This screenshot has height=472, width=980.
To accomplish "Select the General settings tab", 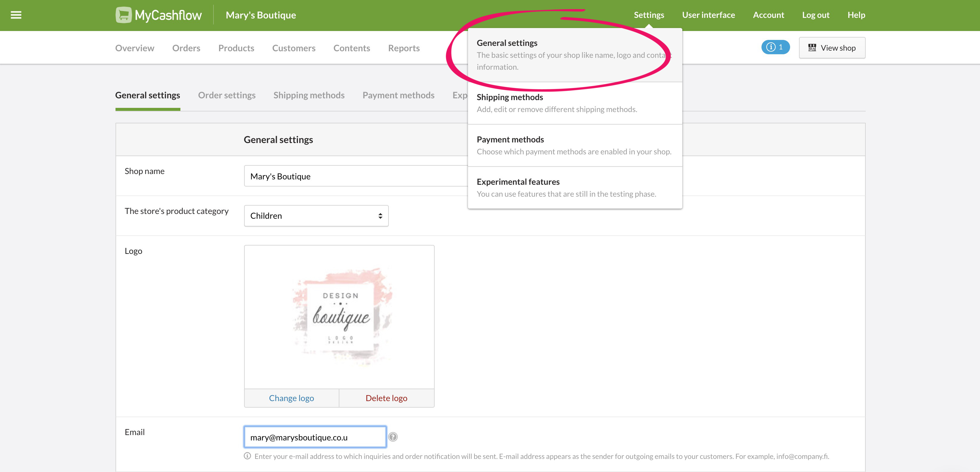I will click(148, 95).
